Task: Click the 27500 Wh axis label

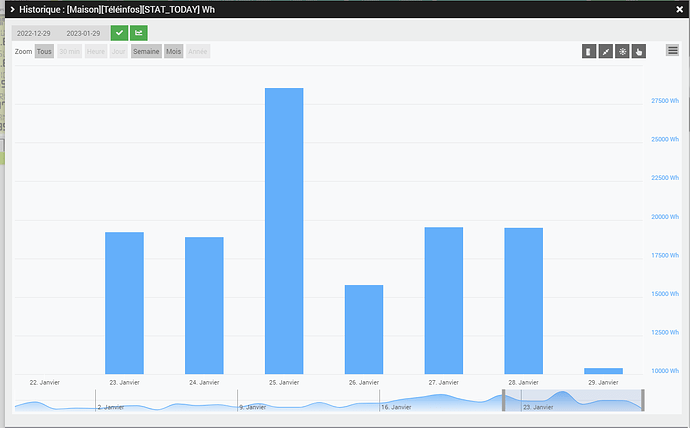Action: pos(665,101)
